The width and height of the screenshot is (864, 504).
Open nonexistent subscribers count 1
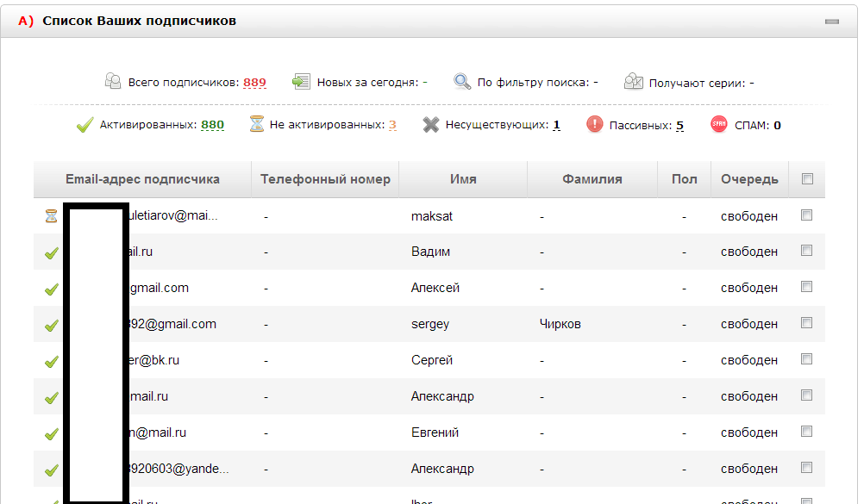point(556,125)
